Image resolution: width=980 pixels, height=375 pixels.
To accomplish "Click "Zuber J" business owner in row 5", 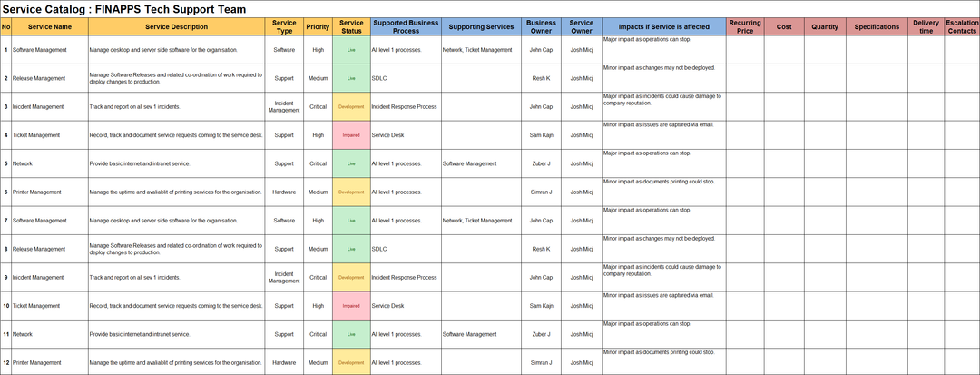I will click(x=541, y=163).
